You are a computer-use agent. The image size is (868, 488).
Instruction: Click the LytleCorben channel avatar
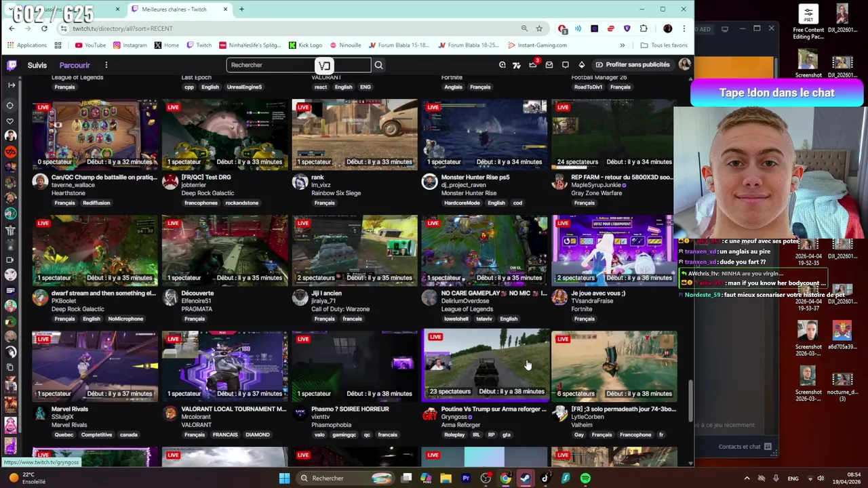click(559, 413)
